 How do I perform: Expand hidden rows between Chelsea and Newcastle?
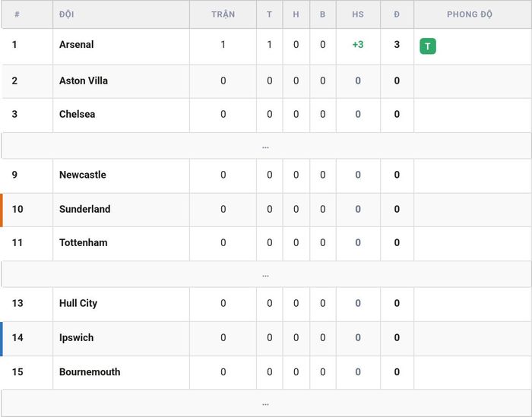coord(266,146)
